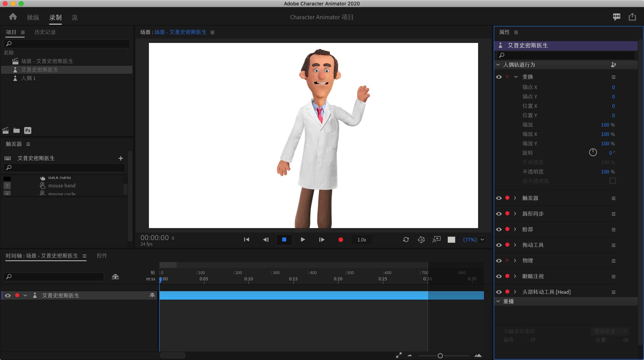Select 人偶 1 in project list
The height and width of the screenshot is (360, 644).
pyautogui.click(x=28, y=78)
